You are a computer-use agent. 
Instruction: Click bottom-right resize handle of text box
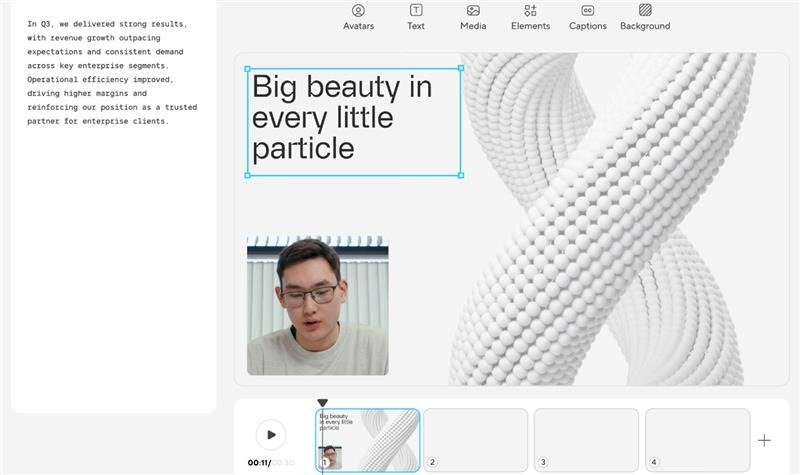point(460,175)
